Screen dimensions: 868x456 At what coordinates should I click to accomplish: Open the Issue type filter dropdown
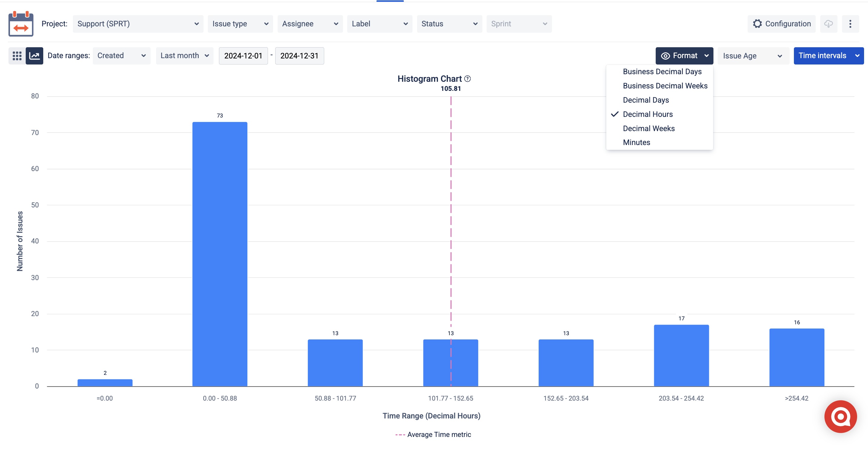[x=240, y=24]
